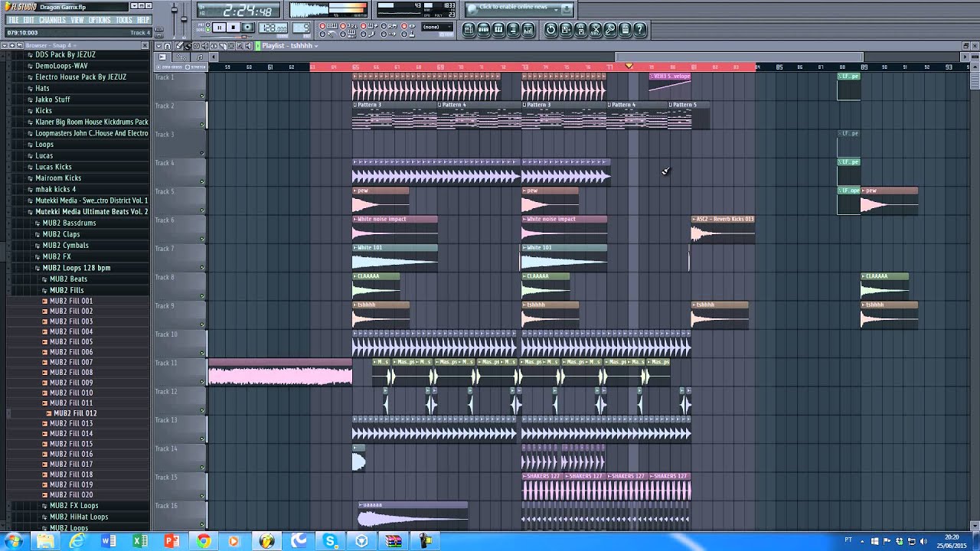980x551 pixels.
Task: Open the OPTIONS menu
Action: [100, 20]
